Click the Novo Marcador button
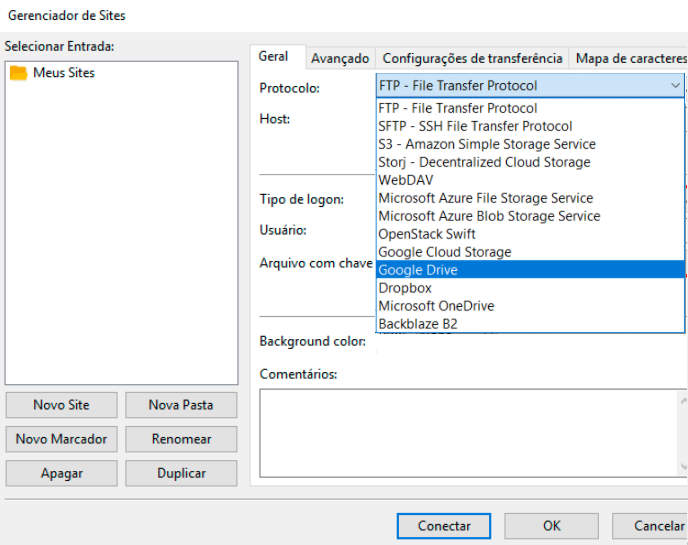Image resolution: width=688 pixels, height=545 pixels. pos(61,439)
